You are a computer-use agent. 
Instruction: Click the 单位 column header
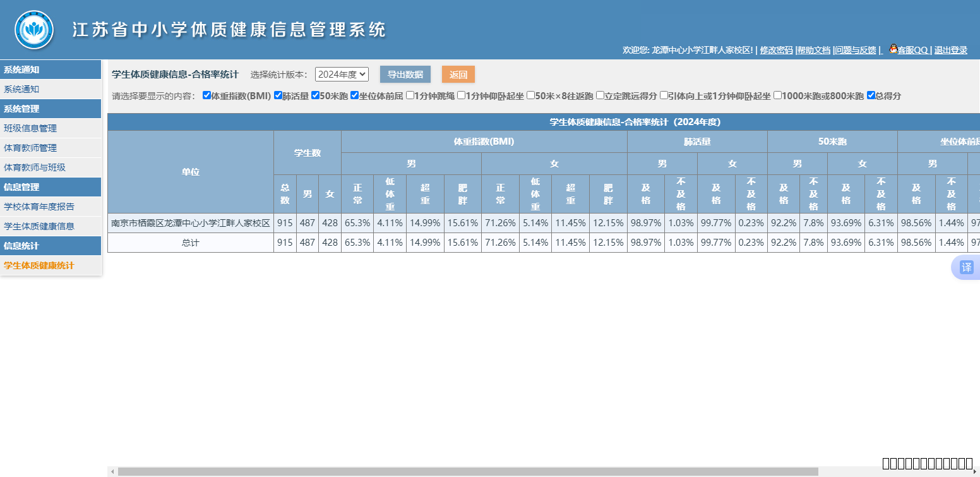click(x=191, y=172)
